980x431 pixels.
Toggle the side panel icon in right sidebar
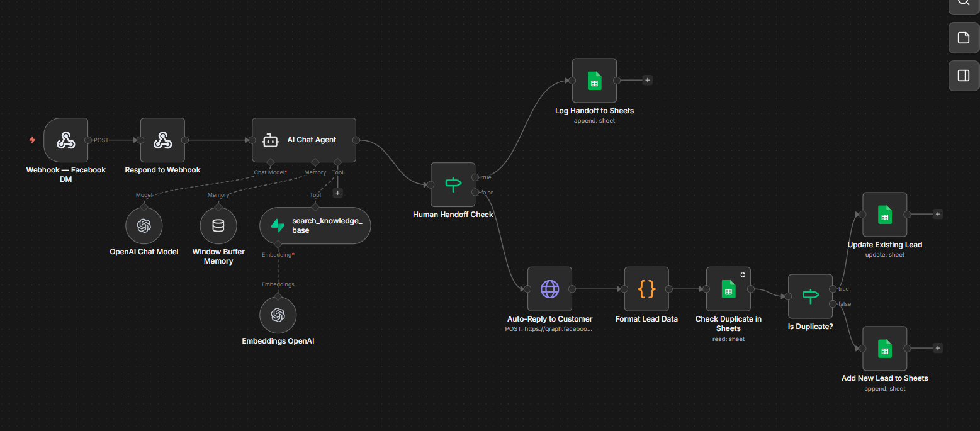pyautogui.click(x=964, y=76)
